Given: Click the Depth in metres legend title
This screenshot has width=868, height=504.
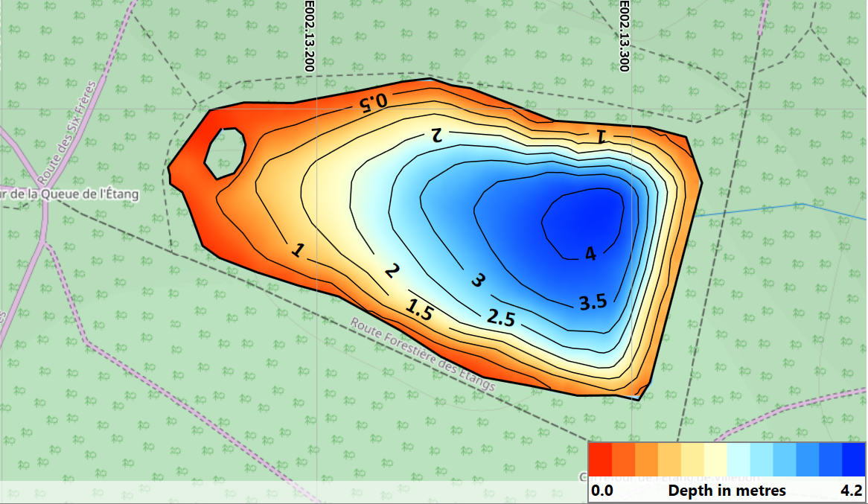Looking at the screenshot, I should 727,491.
